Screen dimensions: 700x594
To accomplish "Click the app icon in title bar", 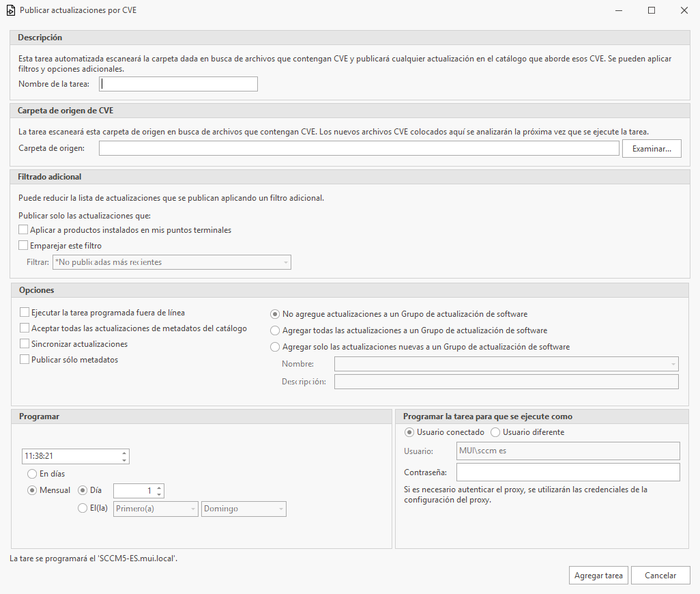I will tap(10, 11).
